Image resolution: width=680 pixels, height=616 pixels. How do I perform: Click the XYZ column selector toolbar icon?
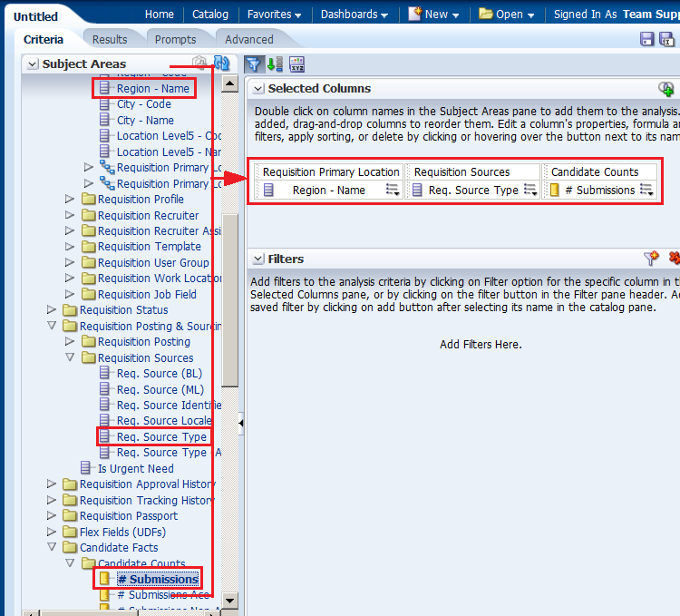click(x=297, y=64)
